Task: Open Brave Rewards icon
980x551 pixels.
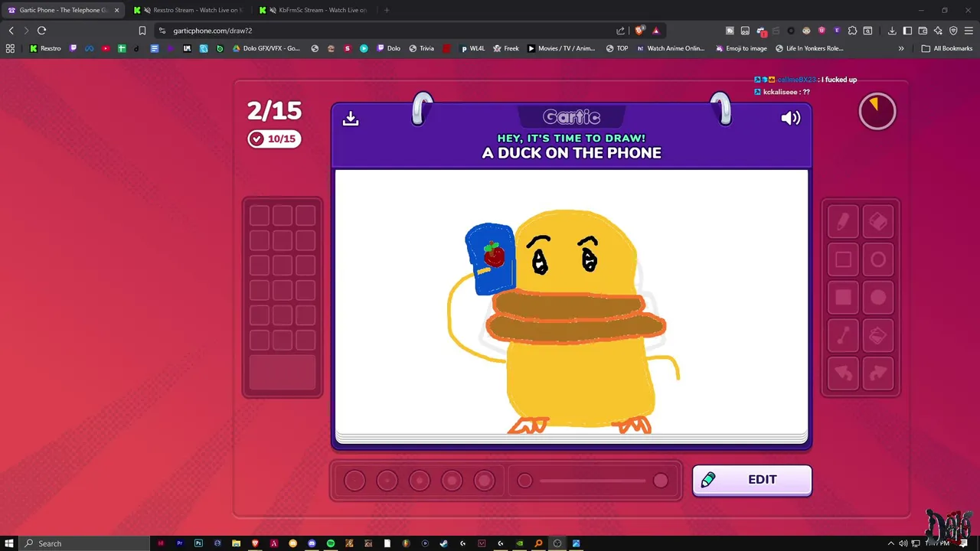Action: pyautogui.click(x=656, y=31)
